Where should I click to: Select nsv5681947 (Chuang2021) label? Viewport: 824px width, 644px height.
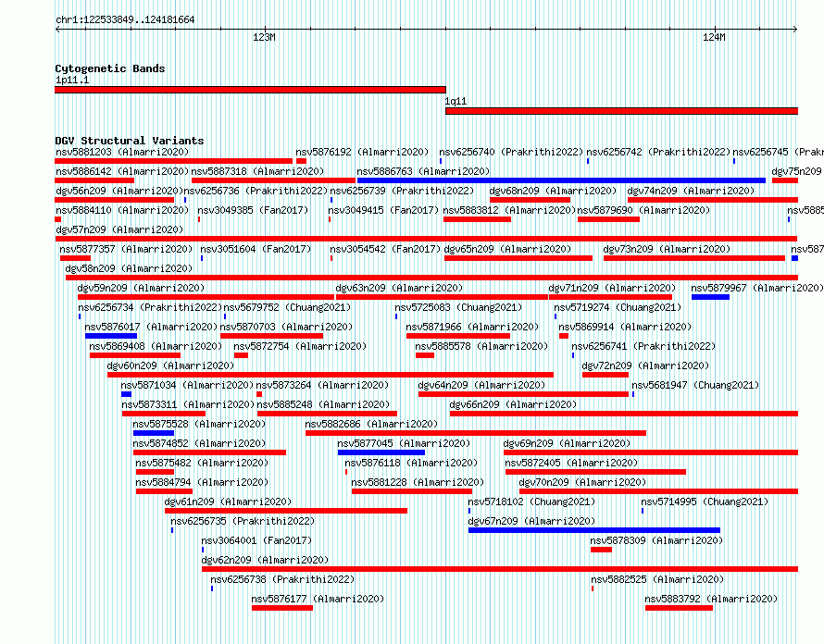click(695, 385)
